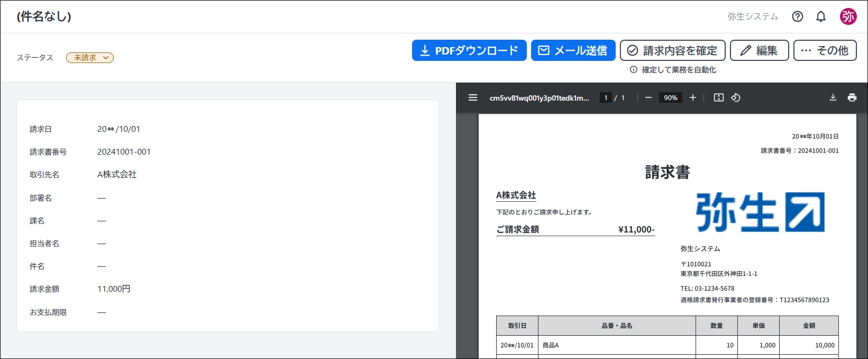
Task: Click the 90% zoom level field
Action: (x=670, y=97)
